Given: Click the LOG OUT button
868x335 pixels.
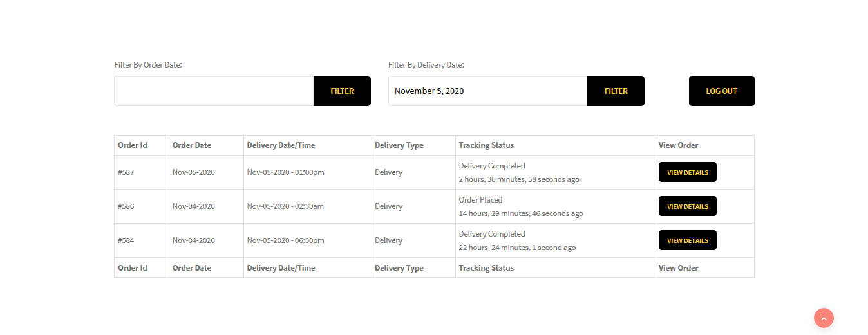Looking at the screenshot, I should click(x=721, y=91).
